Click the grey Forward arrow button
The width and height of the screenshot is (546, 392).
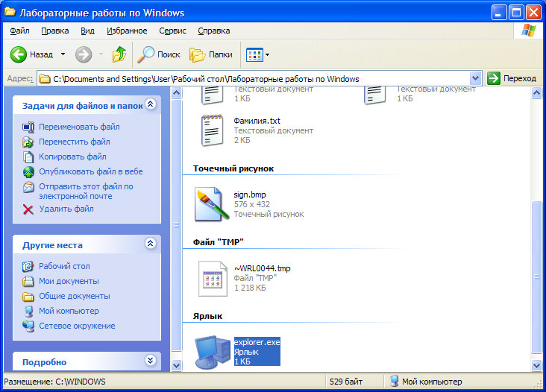pos(84,54)
